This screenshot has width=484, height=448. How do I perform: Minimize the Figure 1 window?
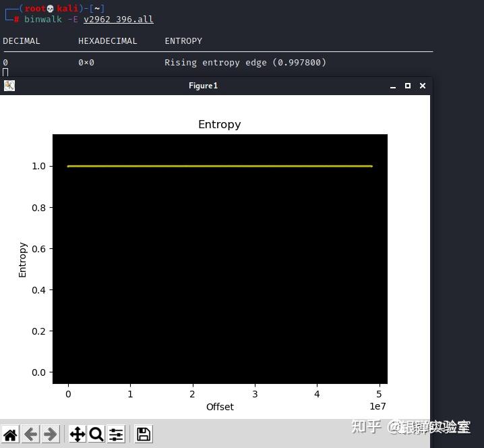point(393,87)
